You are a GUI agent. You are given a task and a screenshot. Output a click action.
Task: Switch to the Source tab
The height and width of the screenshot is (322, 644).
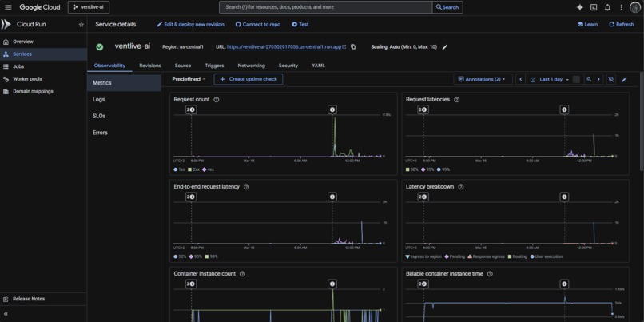coord(183,66)
